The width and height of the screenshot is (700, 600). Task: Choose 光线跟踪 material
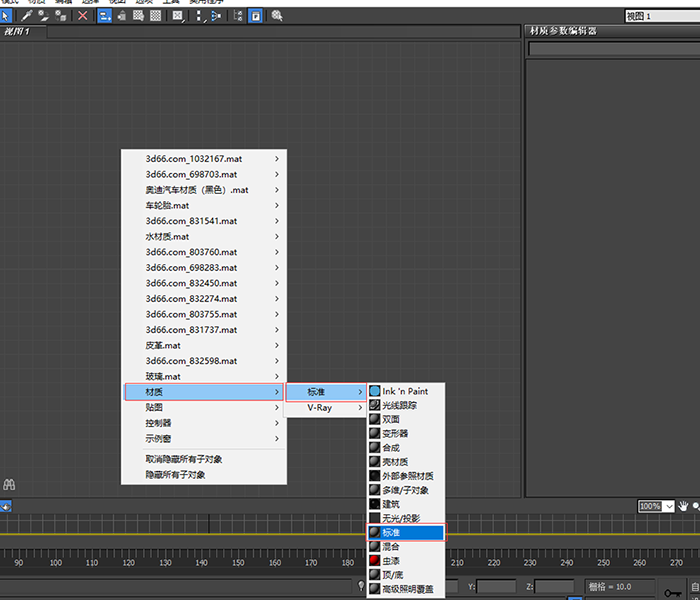(406, 405)
